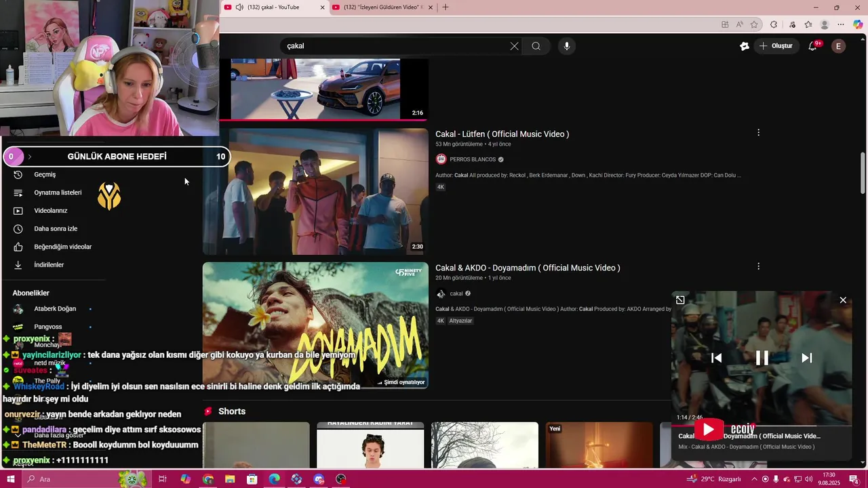Open Task View on the taskbar

[163, 479]
